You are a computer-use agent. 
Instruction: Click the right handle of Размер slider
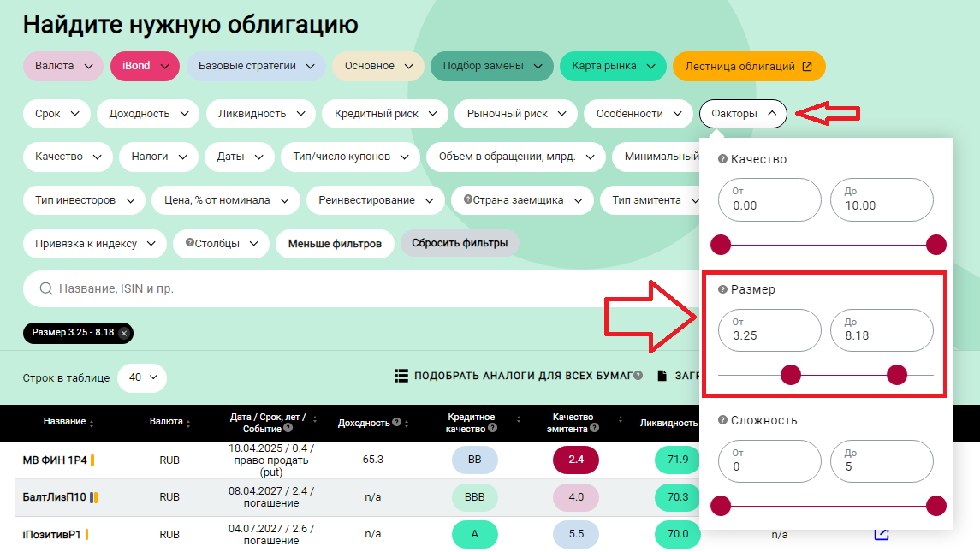pos(897,375)
